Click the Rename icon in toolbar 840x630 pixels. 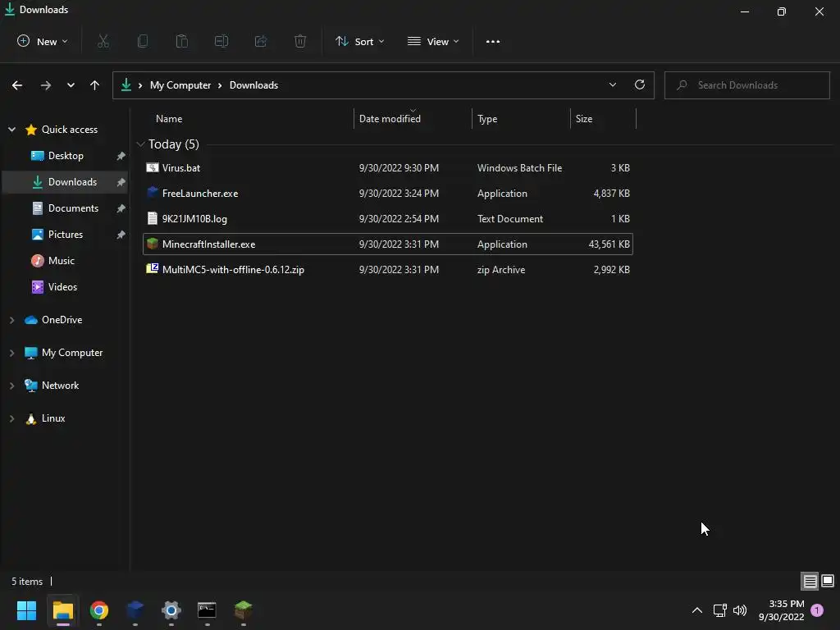(x=221, y=41)
